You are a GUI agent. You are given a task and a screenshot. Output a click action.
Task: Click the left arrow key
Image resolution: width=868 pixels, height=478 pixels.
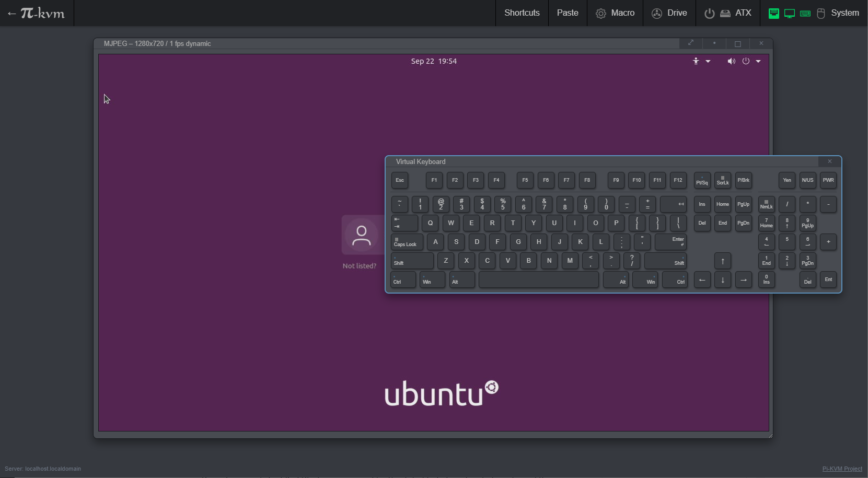702,279
